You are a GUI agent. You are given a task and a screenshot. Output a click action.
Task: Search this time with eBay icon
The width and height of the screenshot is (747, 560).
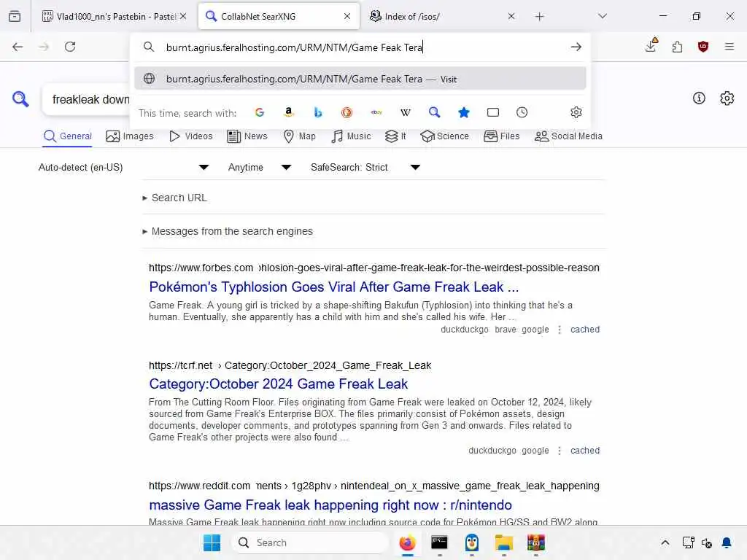click(376, 112)
